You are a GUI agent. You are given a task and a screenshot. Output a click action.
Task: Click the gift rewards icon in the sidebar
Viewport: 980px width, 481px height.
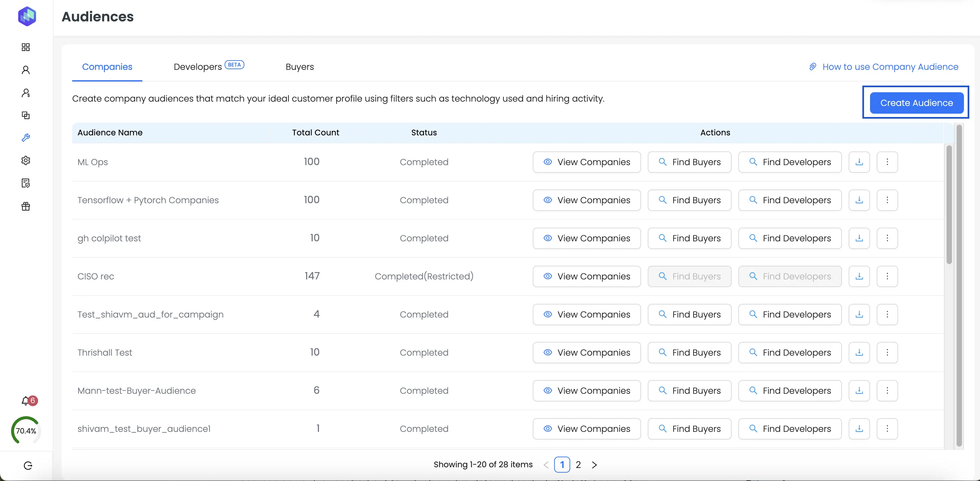point(25,206)
